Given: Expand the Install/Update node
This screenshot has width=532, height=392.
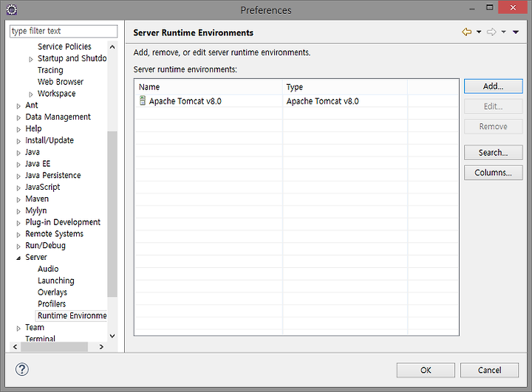Looking at the screenshot, I should 18,141.
